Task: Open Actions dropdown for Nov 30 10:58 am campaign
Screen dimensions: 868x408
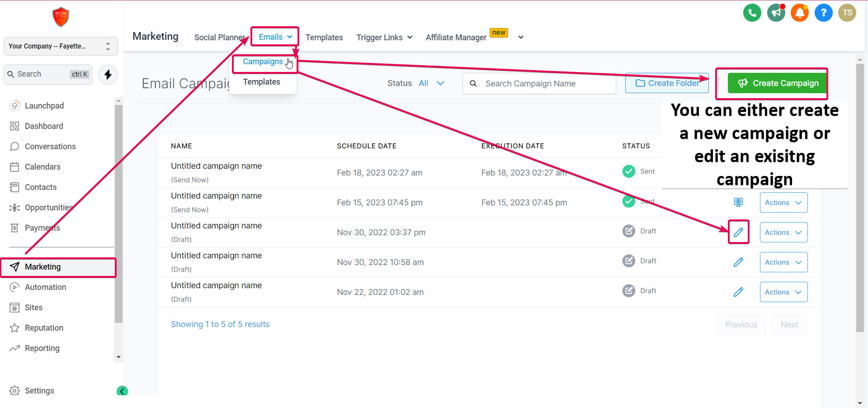Action: [x=783, y=262]
